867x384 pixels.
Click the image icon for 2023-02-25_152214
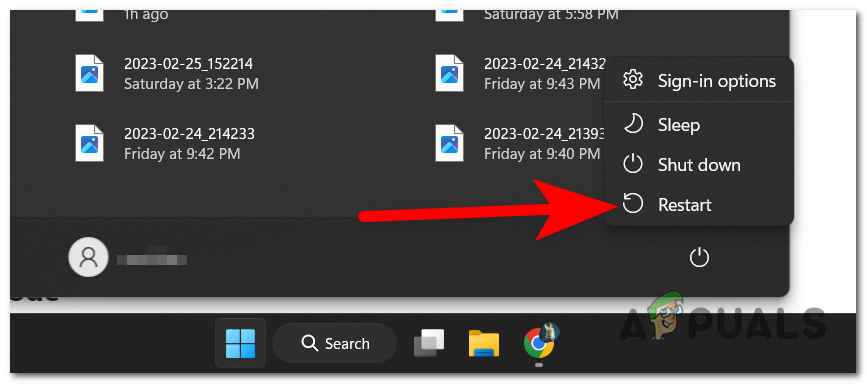[89, 73]
